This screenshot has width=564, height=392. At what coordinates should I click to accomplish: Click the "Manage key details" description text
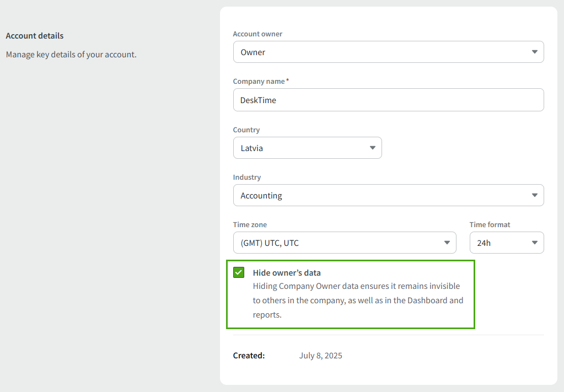point(71,55)
